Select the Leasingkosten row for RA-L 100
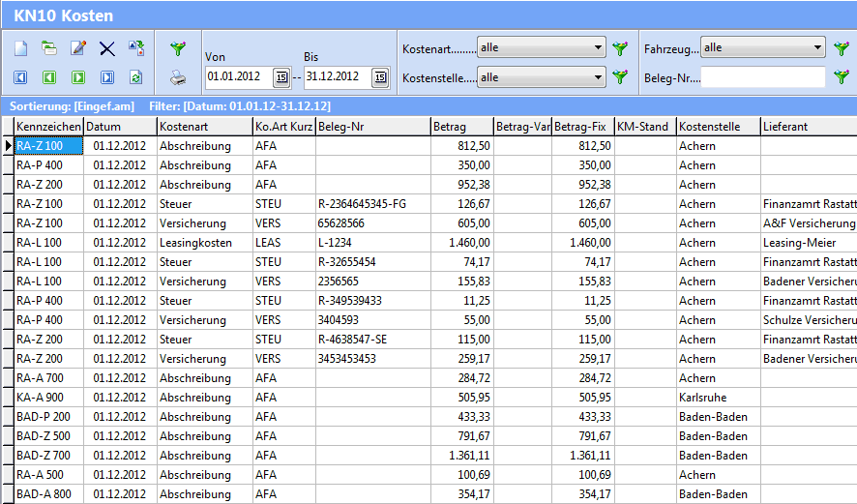857x504 pixels. tap(195, 243)
